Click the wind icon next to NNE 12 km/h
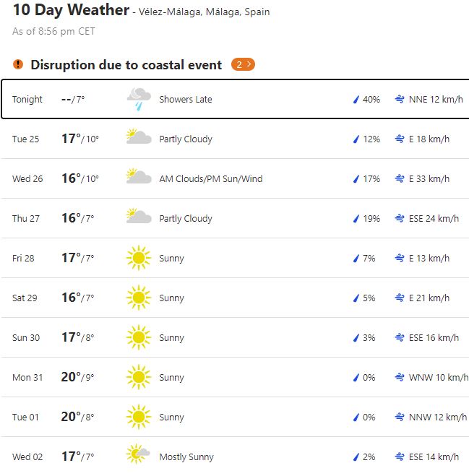 (399, 99)
